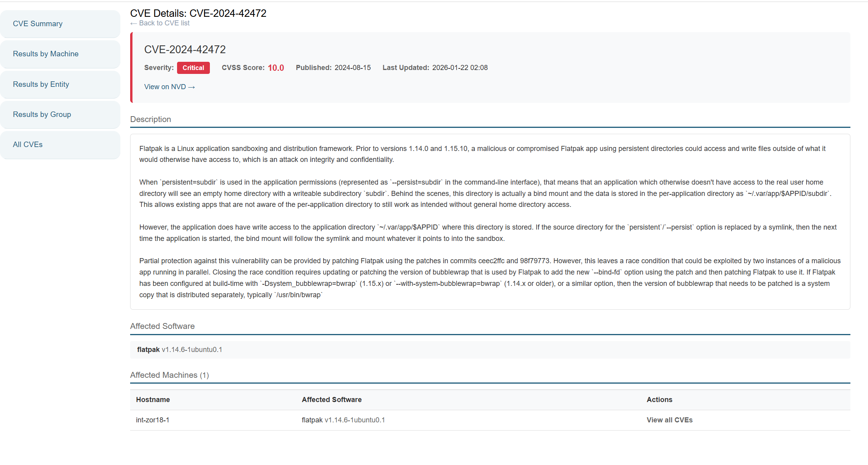Viewport: 868px width, 465px height.
Task: Click the Description section heading
Action: [x=150, y=119]
